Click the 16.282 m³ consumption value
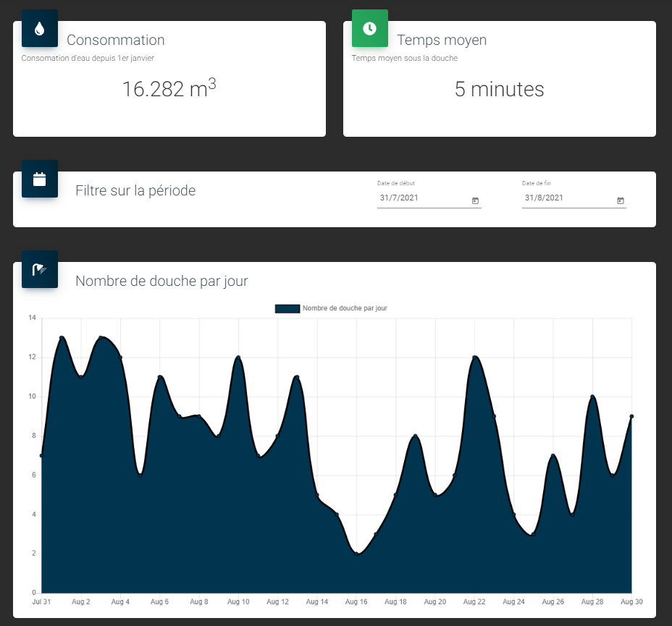The image size is (672, 626). pyautogui.click(x=169, y=88)
